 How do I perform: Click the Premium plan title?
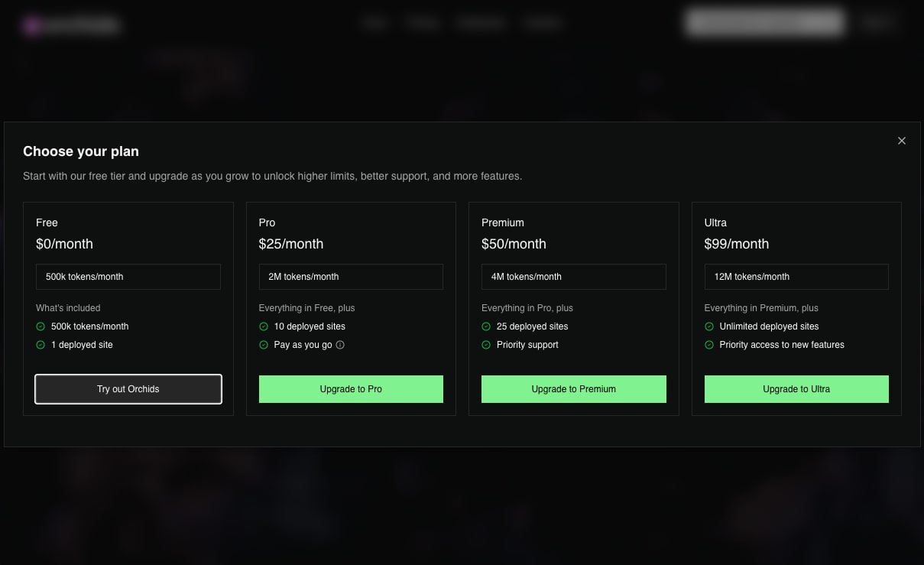(x=503, y=222)
